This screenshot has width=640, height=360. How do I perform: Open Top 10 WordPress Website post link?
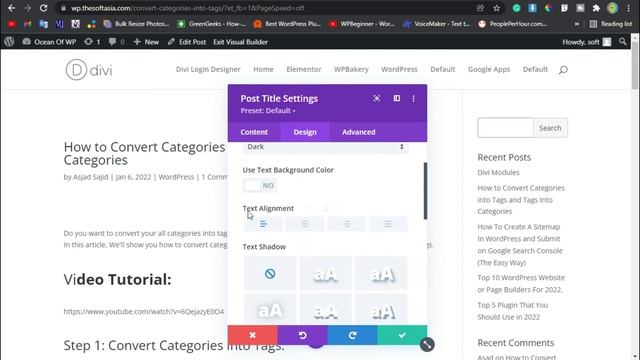click(x=521, y=283)
